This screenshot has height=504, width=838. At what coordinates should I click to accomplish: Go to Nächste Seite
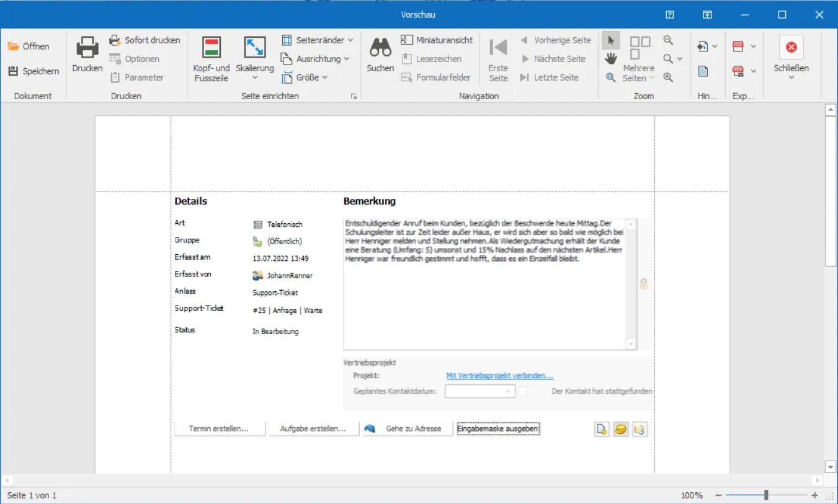(553, 59)
